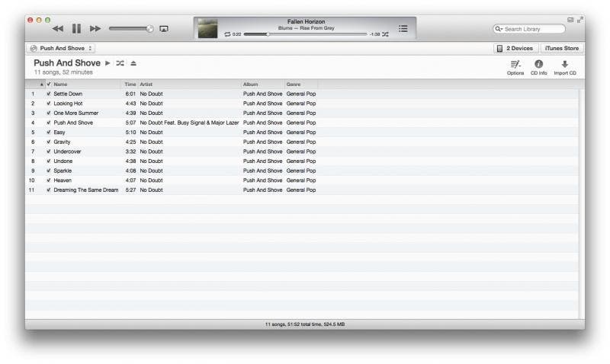
Task: Sort by the Album column header
Action: coord(263,85)
